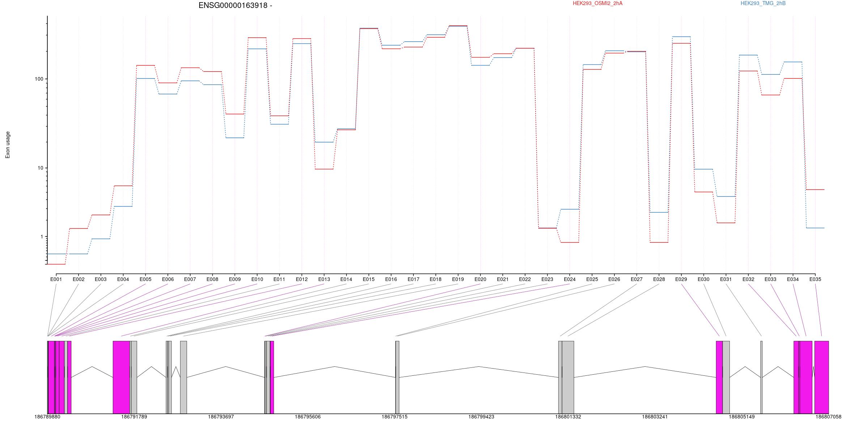Click exon label E005
Viewport: 868px width, 434px height.
(x=145, y=279)
